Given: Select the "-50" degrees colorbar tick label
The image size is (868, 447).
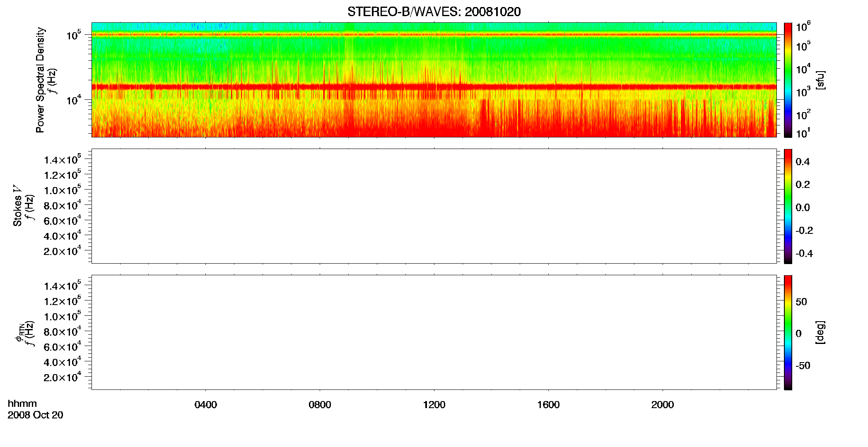Looking at the screenshot, I should [803, 366].
